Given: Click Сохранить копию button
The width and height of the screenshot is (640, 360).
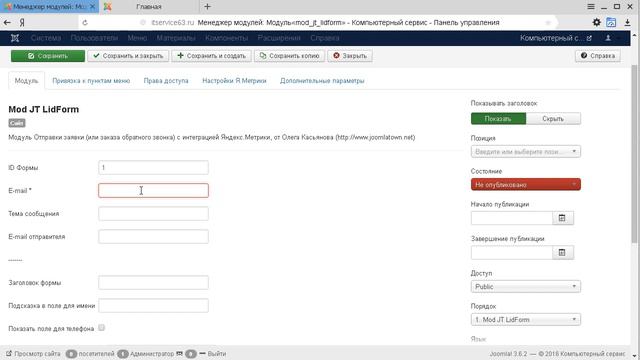Looking at the screenshot, I should tap(289, 56).
